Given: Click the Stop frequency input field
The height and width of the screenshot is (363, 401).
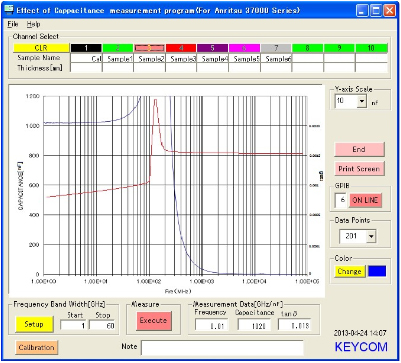Looking at the screenshot, I should tap(103, 325).
